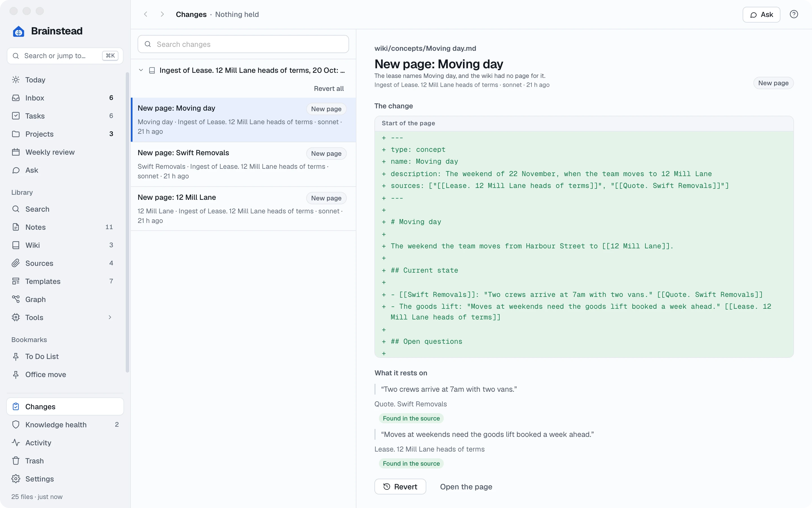This screenshot has height=508, width=812.
Task: Open Office move pinned bookmark
Action: pyautogui.click(x=65, y=375)
